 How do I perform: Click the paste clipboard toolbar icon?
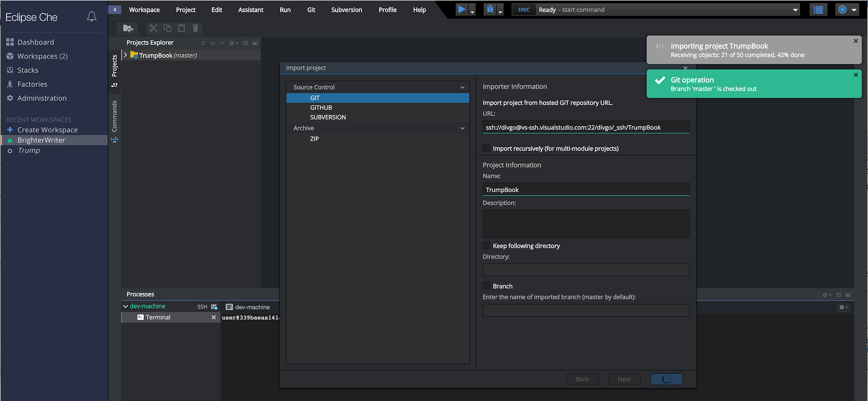point(181,28)
